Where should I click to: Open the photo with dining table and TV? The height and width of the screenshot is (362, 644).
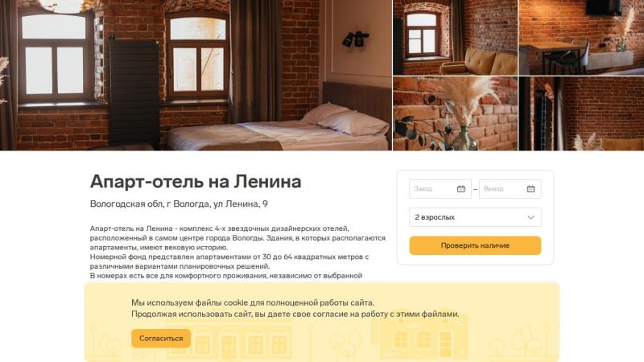click(x=581, y=37)
